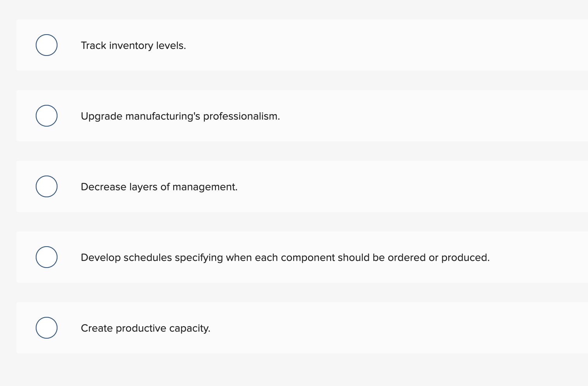Click the schedules answer text
The image size is (588, 386).
pos(285,257)
